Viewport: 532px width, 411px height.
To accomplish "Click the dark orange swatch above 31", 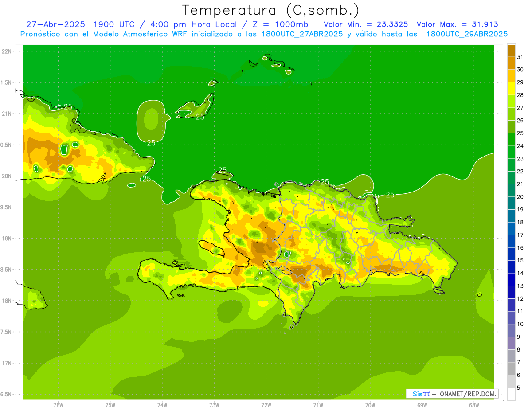I will (511, 51).
